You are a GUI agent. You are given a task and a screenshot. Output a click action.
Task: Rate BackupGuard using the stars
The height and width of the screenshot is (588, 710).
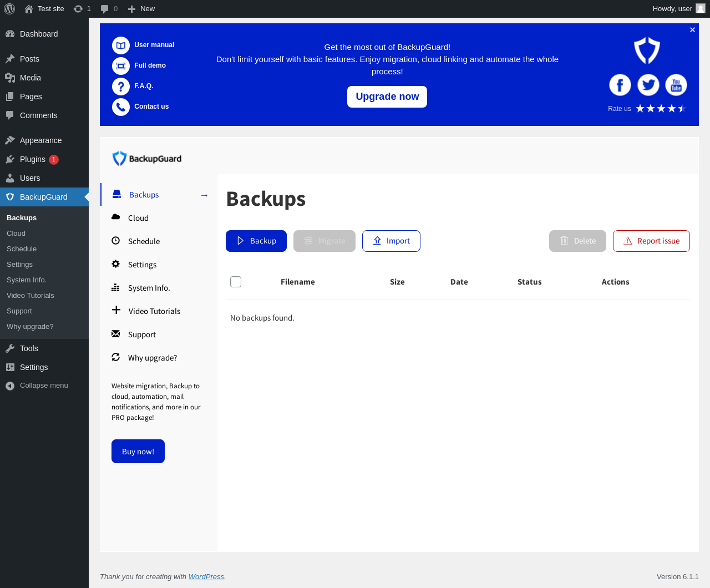pos(661,109)
